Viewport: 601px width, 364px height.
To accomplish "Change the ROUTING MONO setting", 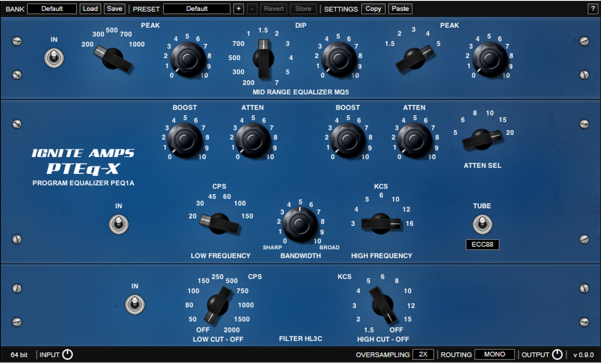I will pos(495,355).
